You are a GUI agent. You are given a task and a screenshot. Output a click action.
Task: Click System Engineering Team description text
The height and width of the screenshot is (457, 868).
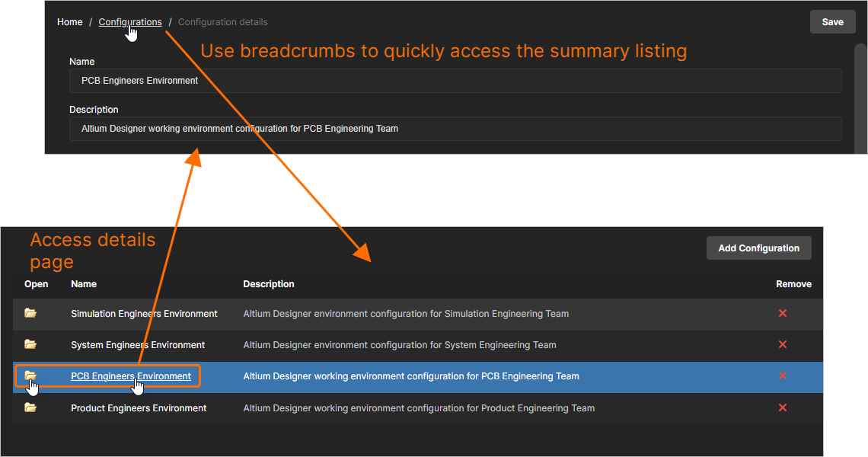[x=400, y=344]
